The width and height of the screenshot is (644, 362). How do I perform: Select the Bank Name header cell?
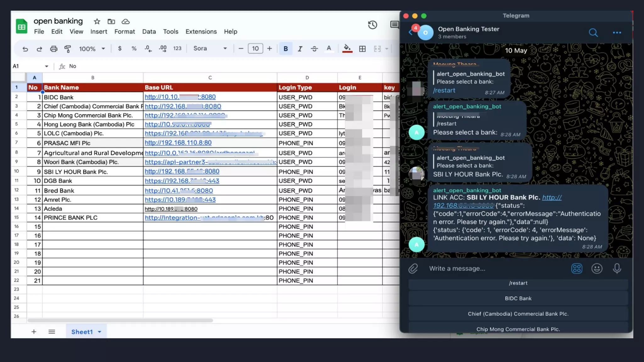coord(93,87)
